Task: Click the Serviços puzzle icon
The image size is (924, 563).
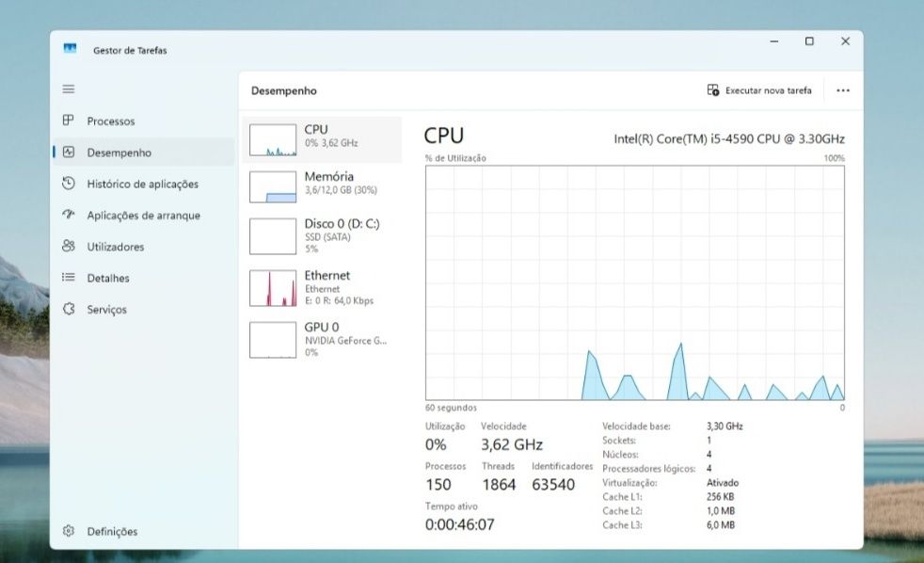Action: (69, 309)
